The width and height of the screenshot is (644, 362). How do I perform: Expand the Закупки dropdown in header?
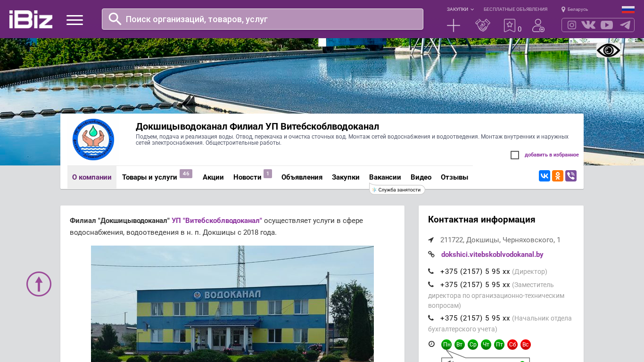[460, 9]
